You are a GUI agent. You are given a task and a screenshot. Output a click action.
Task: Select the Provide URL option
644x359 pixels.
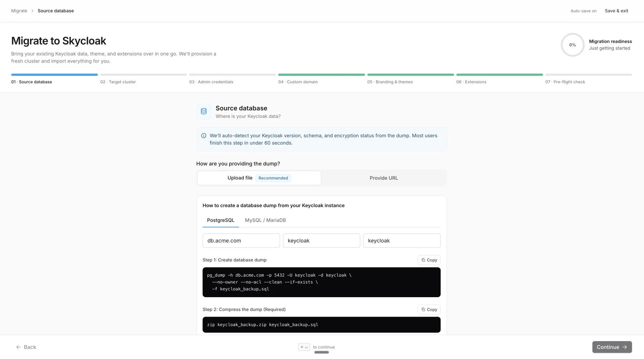384,178
